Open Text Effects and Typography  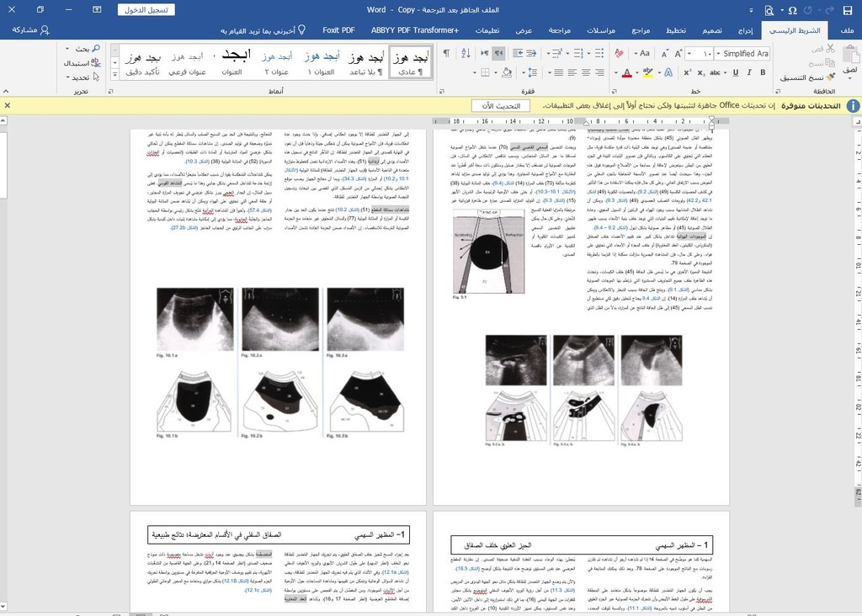tap(668, 72)
